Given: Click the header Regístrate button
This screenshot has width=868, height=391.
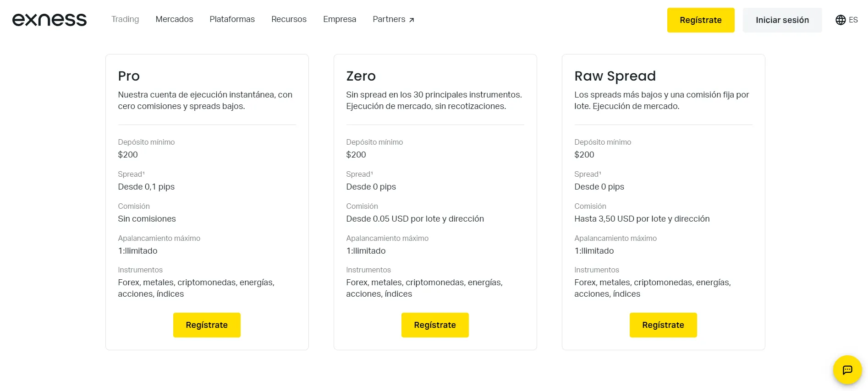Looking at the screenshot, I should pos(701,20).
